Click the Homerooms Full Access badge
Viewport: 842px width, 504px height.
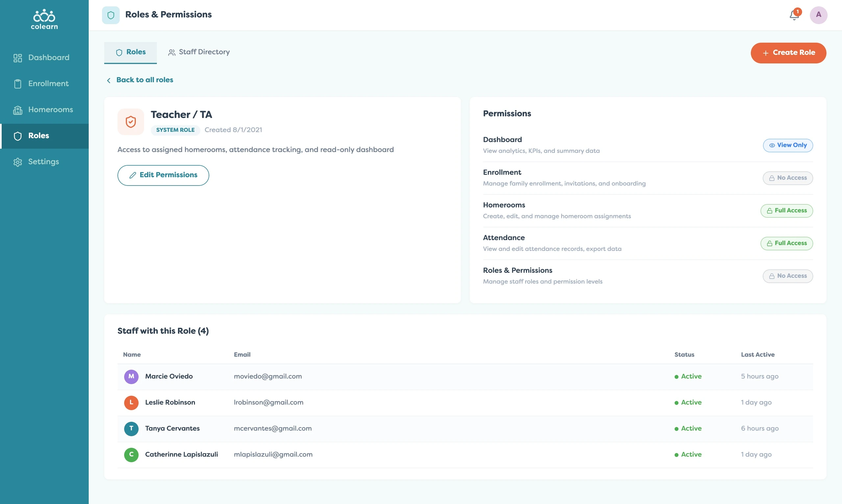(787, 210)
